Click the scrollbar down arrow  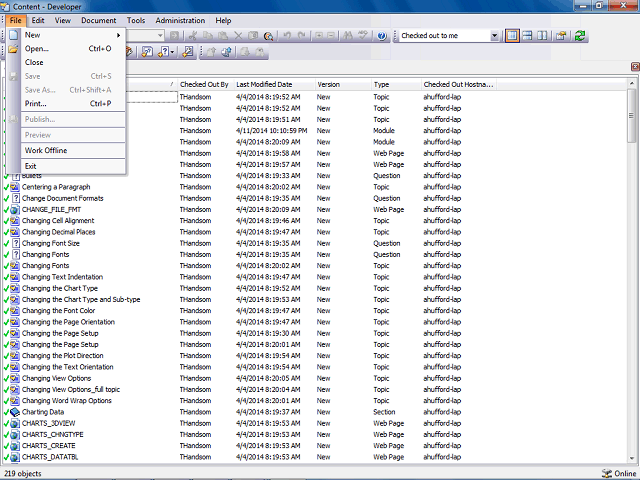click(632, 459)
